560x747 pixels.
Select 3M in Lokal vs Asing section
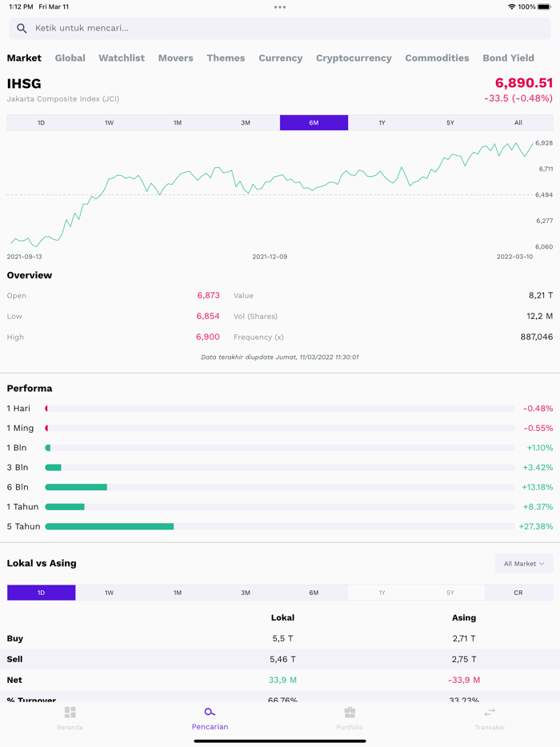pyautogui.click(x=246, y=592)
